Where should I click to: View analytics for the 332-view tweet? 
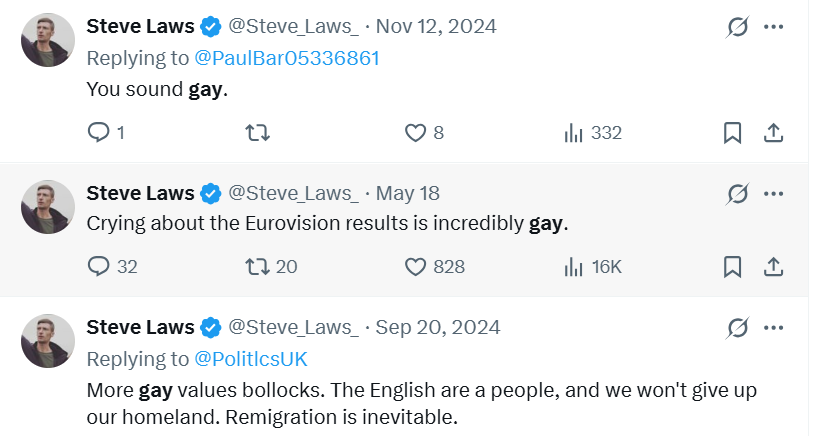point(574,133)
